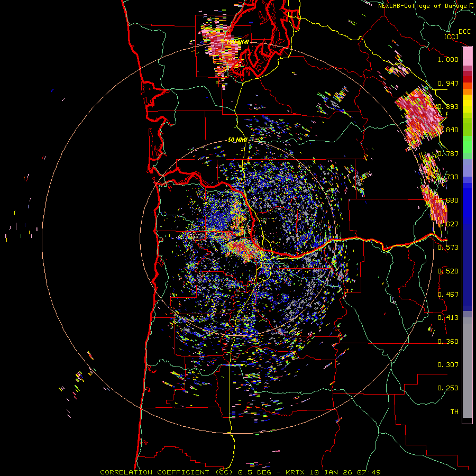Screen dimensions: 476x476
Task: Click the 50 NMI range ring label
Action: click(x=237, y=140)
